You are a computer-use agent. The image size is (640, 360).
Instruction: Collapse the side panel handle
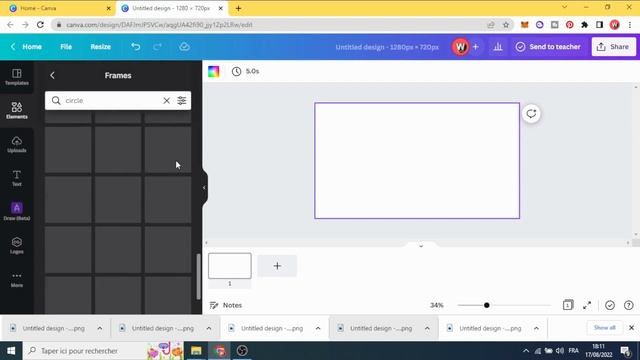click(x=204, y=188)
